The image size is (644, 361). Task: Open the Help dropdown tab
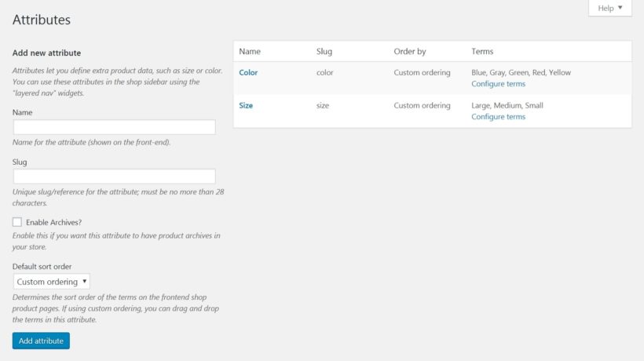(610, 8)
